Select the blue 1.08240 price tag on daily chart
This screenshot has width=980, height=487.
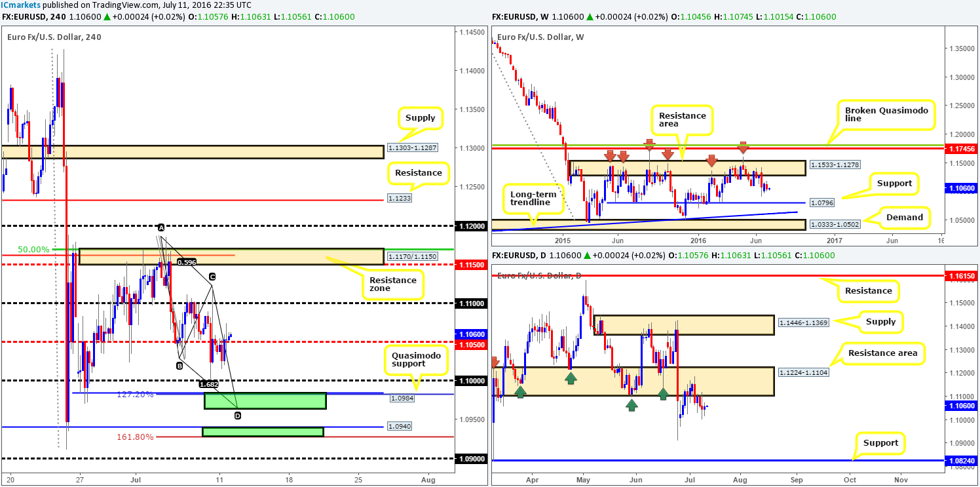click(x=962, y=461)
